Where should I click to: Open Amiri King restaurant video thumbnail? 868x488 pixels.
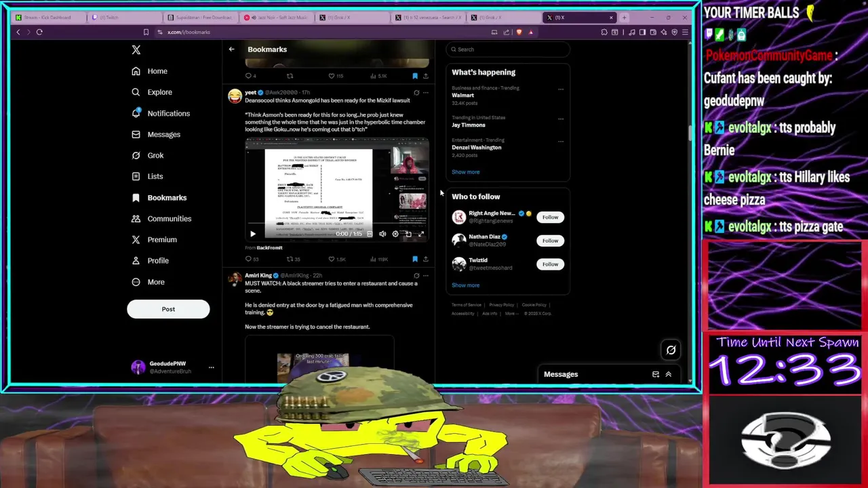[x=319, y=360]
